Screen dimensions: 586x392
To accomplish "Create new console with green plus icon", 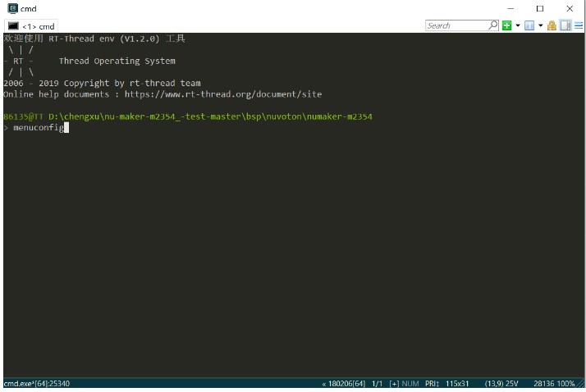I will coord(506,25).
